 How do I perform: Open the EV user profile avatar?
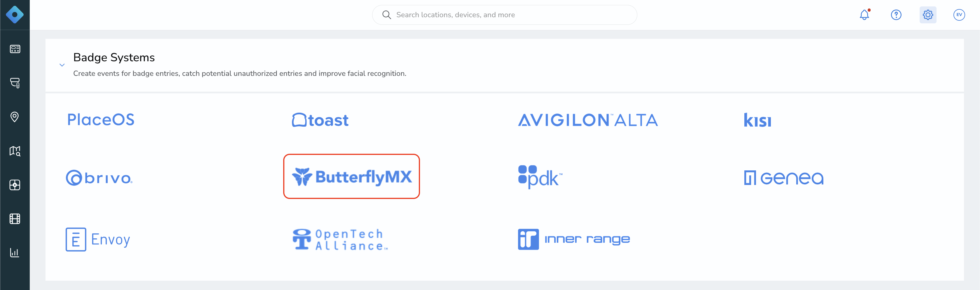click(x=959, y=15)
